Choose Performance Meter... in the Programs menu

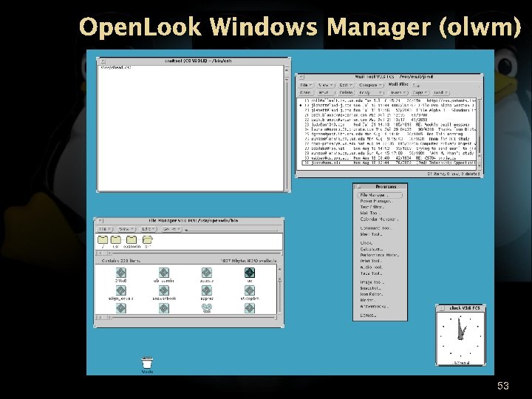point(379,255)
